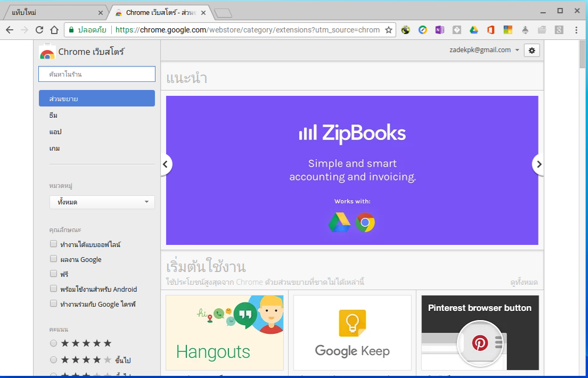Go to the Home page icon
Viewport: 588px width, 378px height.
tap(54, 30)
